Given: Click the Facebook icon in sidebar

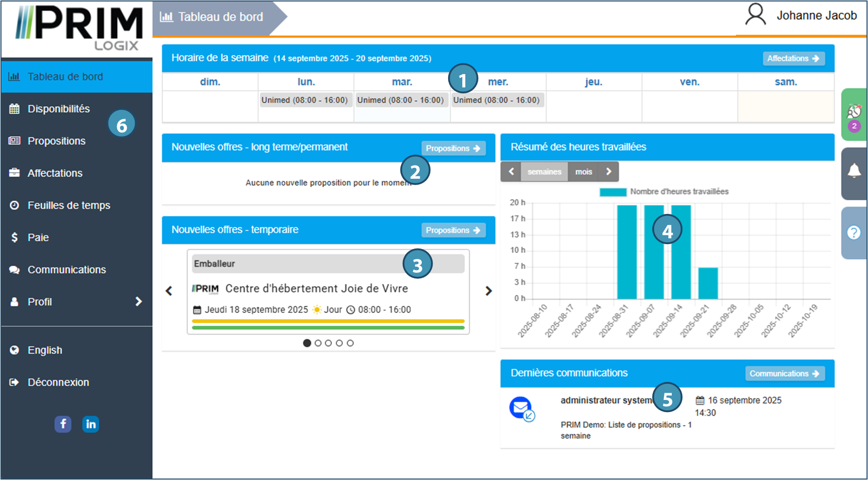Looking at the screenshot, I should pyautogui.click(x=63, y=424).
